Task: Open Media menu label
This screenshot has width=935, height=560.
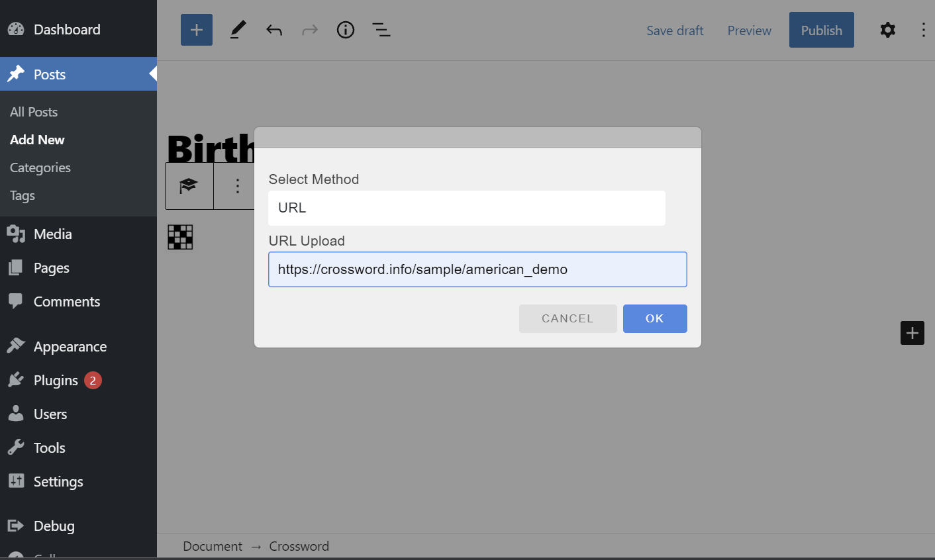Action: (x=53, y=234)
